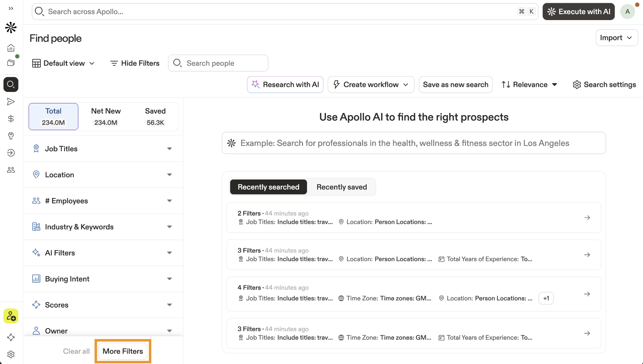
Task: Open the people group sidebar icon
Action: point(11,170)
